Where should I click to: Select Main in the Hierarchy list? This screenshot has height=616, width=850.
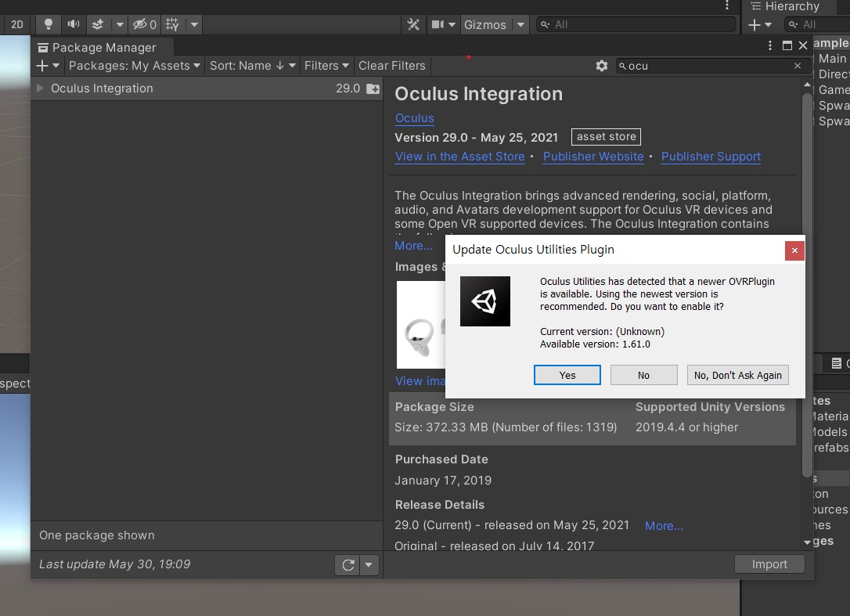(x=831, y=59)
